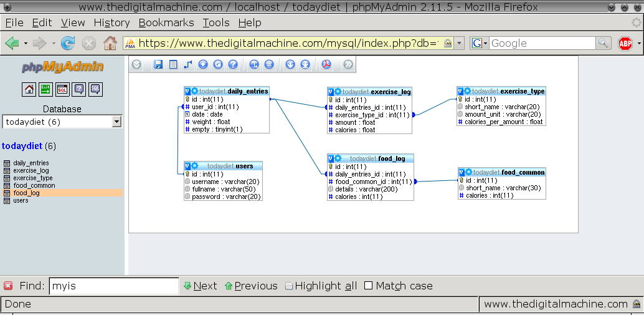Click the Create relation icon in designer toolbar

click(x=188, y=64)
